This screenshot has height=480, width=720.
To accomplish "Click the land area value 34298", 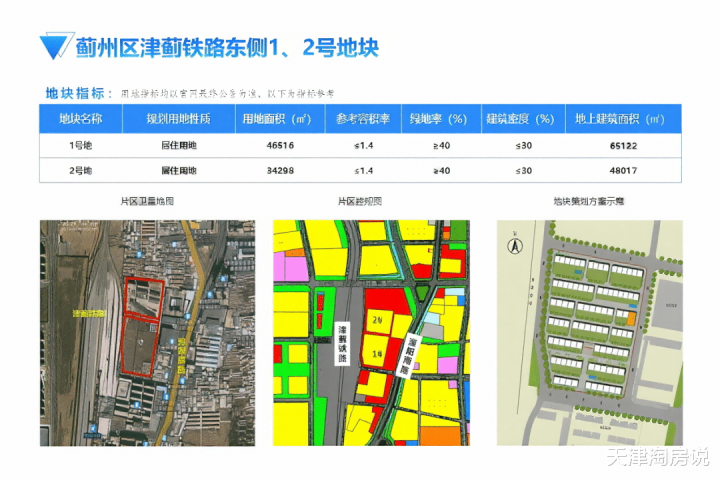I will click(280, 170).
